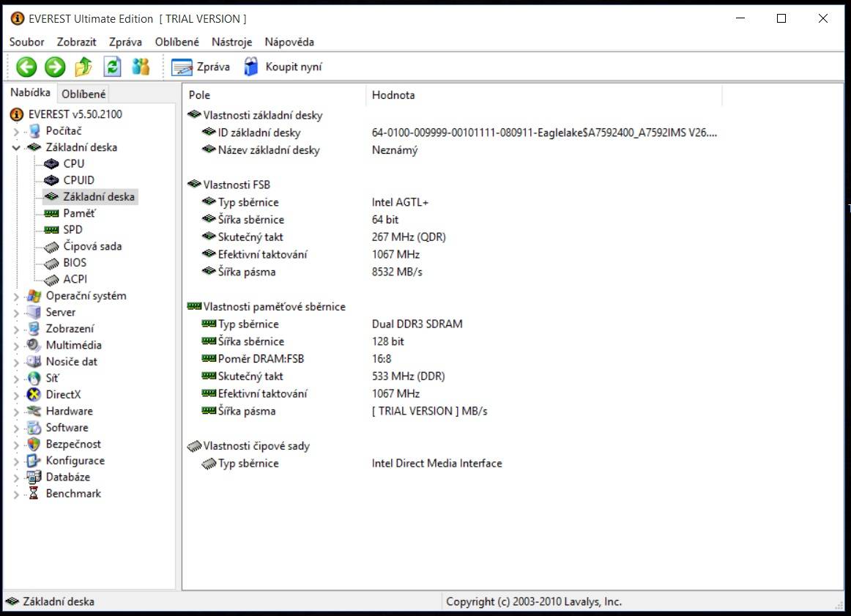Open the Zpráva report toolbar button
851x616 pixels.
tap(200, 67)
